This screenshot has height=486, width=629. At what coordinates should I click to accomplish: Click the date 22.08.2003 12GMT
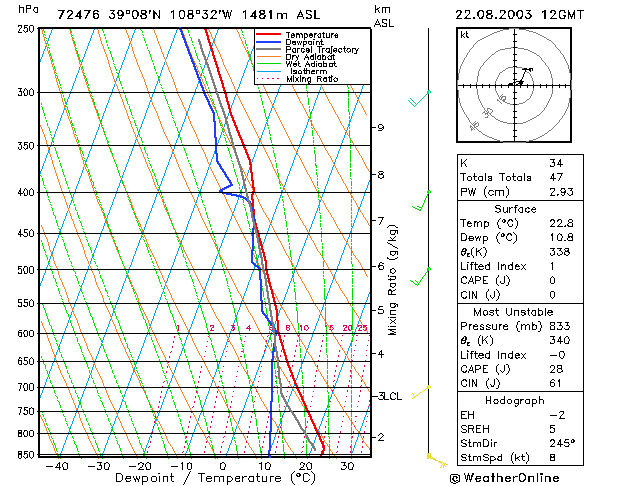519,15
